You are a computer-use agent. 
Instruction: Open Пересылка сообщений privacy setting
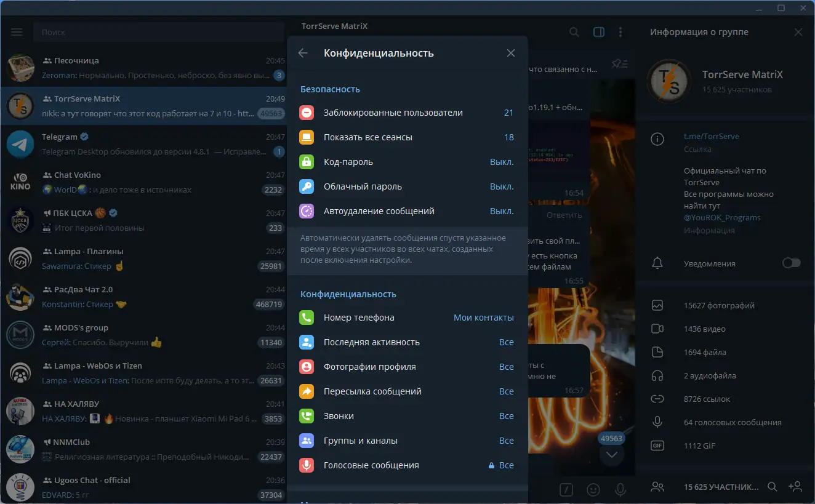click(x=407, y=391)
